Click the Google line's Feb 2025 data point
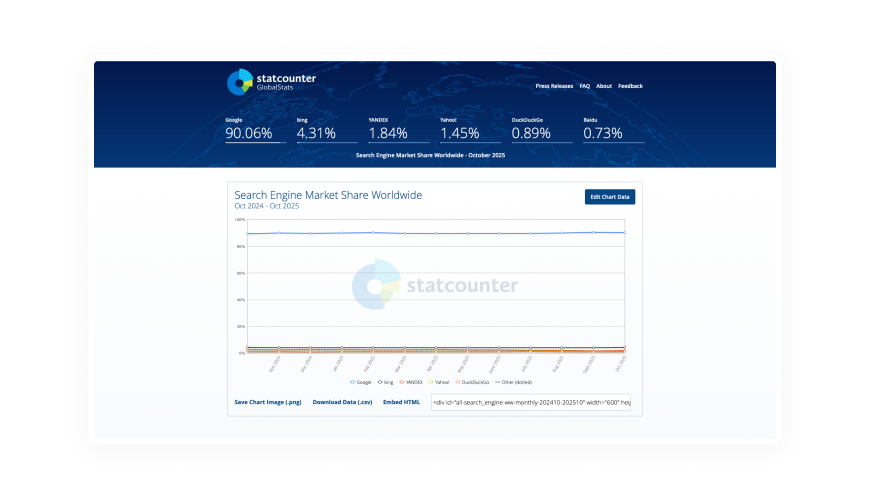Viewport: 870px width, 500px height. point(373,233)
